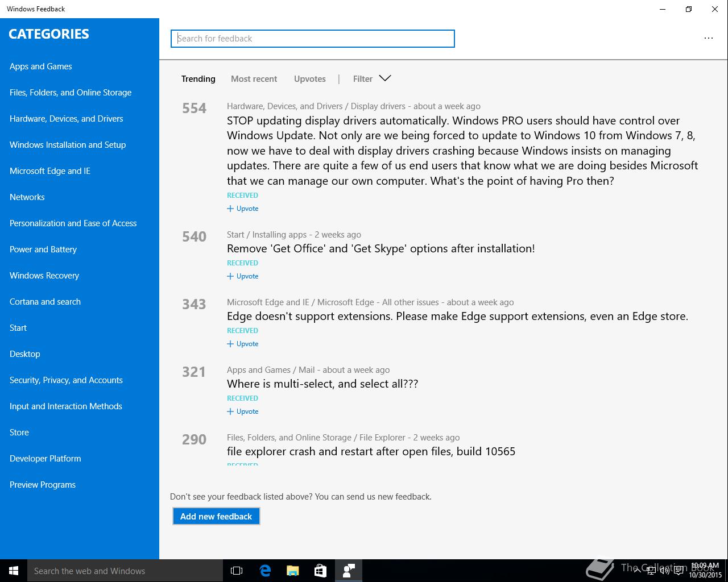Switch to the Most recent tab
Viewport: 728px width, 582px height.
(x=254, y=79)
